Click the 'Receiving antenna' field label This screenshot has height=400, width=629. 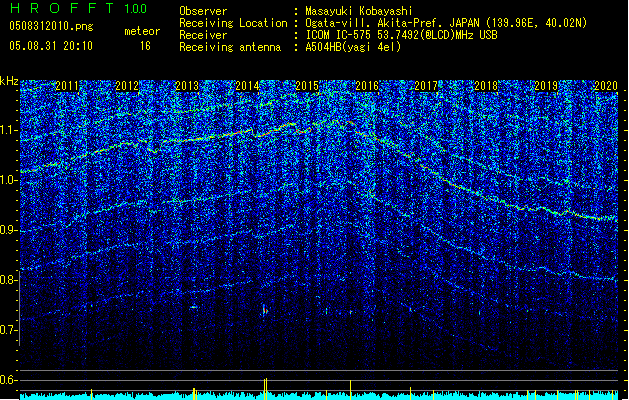pos(230,47)
